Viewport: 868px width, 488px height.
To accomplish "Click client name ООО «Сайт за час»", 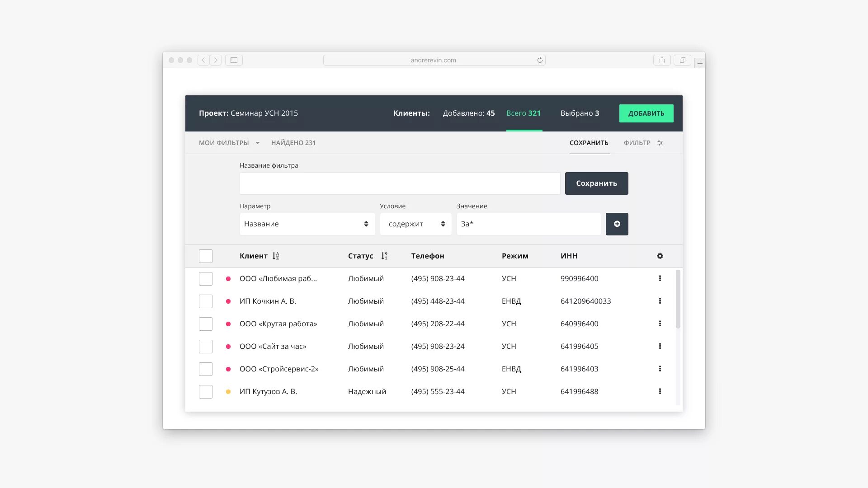I will pyautogui.click(x=273, y=347).
